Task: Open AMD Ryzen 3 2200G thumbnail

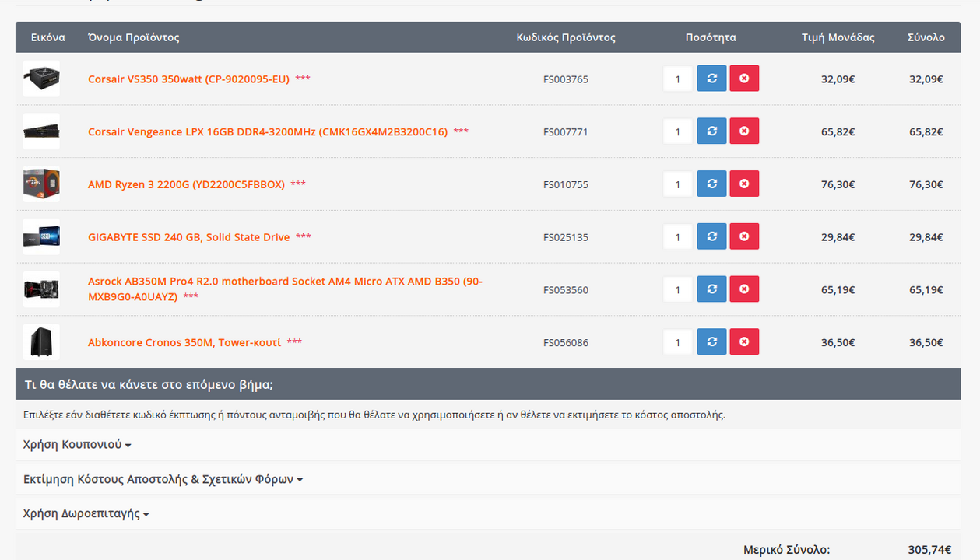Action: (41, 184)
